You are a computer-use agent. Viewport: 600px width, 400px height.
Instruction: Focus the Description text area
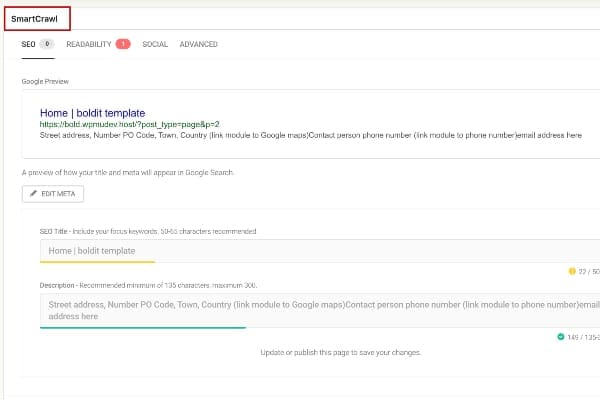(300, 309)
